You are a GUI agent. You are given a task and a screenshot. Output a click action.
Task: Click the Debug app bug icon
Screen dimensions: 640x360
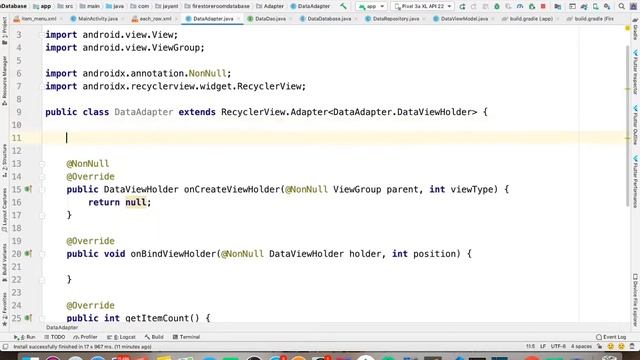[497, 7]
